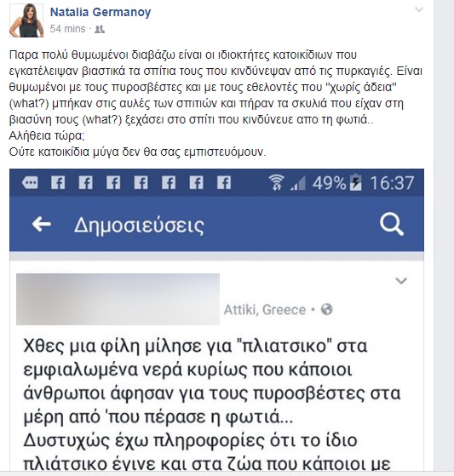Open the 54 mins timestamp link
Viewport: 454px width, 476px height.
(67, 29)
